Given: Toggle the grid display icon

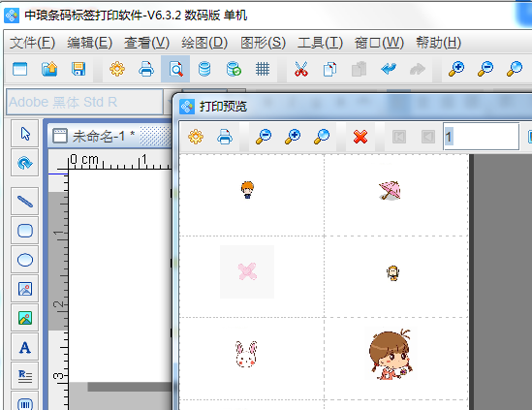Looking at the screenshot, I should pyautogui.click(x=263, y=69).
